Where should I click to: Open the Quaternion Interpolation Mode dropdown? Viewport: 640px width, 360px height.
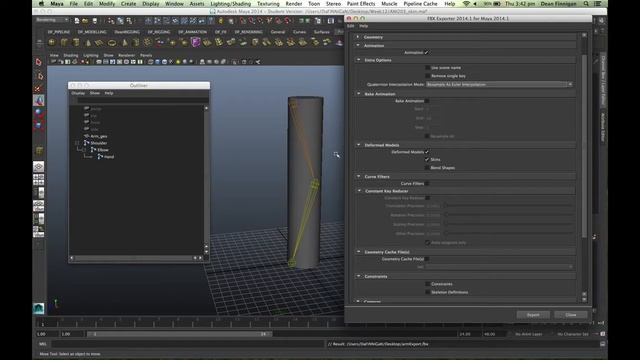[499, 84]
